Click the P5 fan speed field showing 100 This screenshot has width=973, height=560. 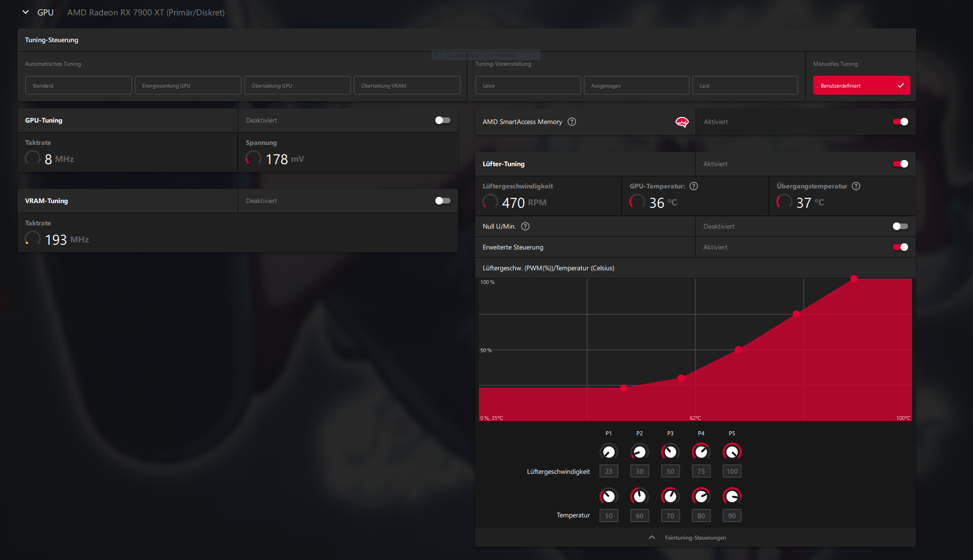tap(732, 471)
